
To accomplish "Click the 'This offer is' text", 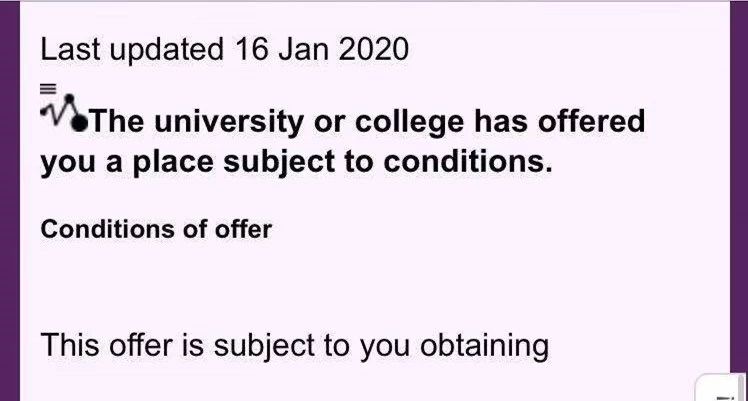I will 127,346.
